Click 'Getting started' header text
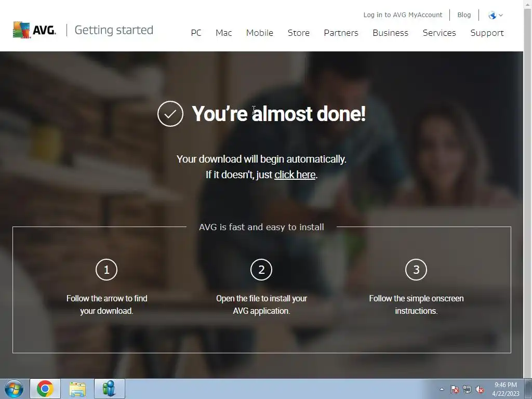 pyautogui.click(x=114, y=30)
